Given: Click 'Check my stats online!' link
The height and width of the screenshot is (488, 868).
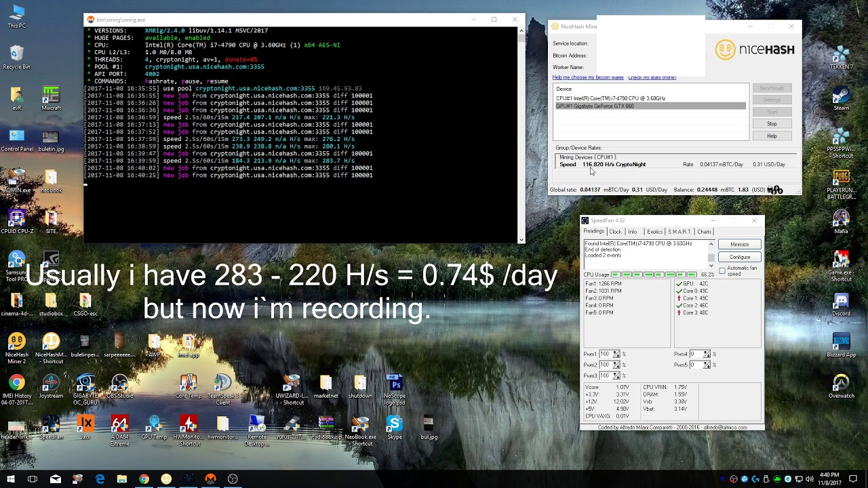Looking at the screenshot, I should (x=652, y=78).
